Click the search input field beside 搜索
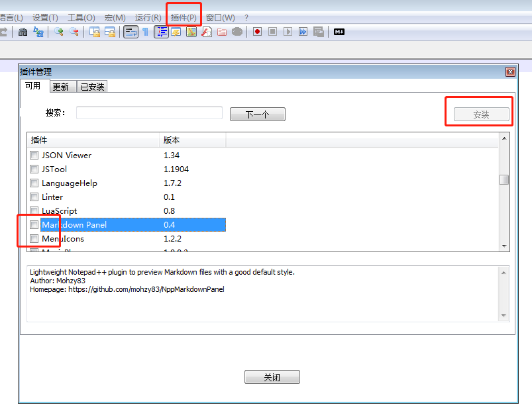Screen dimensions: 532x413 [148, 113]
